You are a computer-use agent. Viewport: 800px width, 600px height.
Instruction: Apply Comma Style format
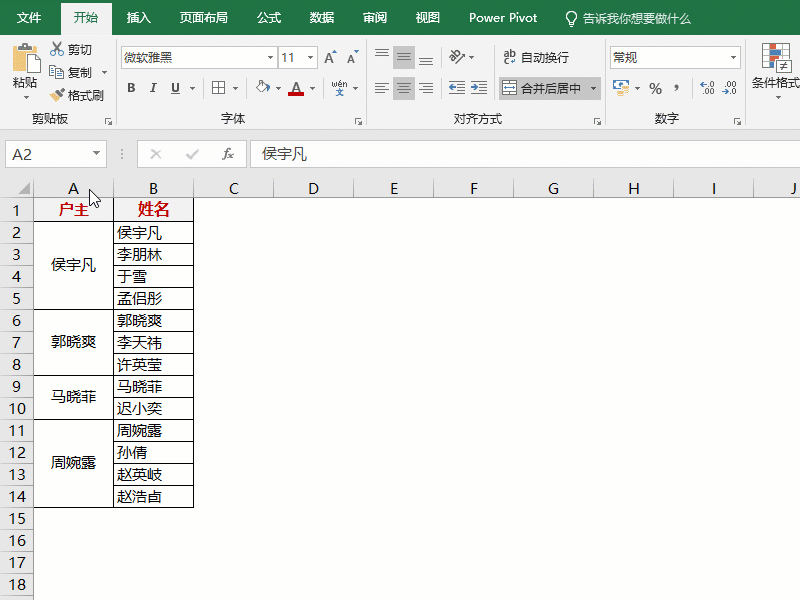coord(677,88)
